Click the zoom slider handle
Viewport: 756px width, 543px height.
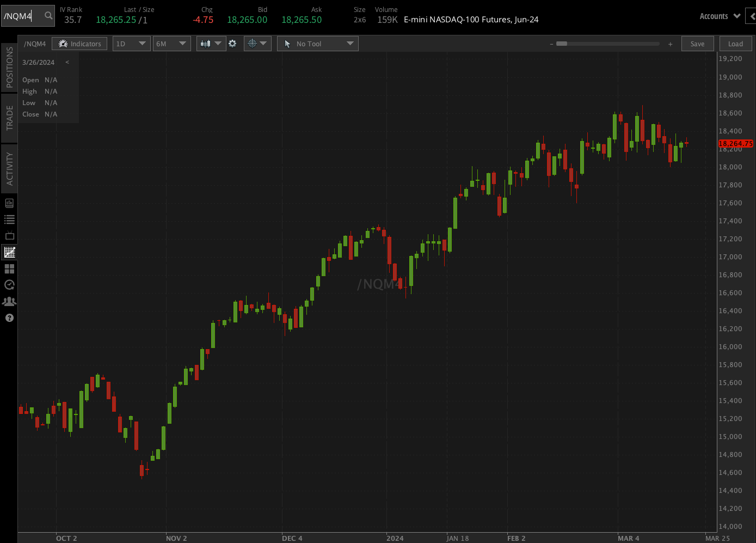click(562, 44)
